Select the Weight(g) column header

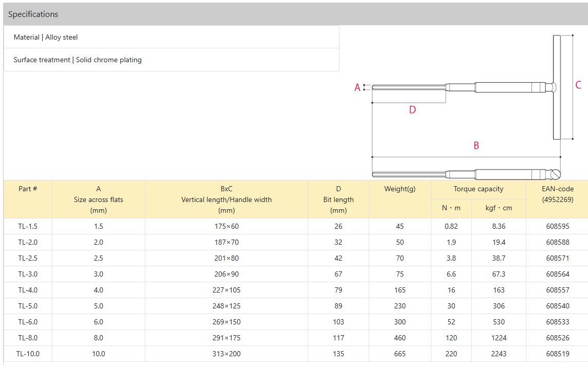tap(400, 189)
